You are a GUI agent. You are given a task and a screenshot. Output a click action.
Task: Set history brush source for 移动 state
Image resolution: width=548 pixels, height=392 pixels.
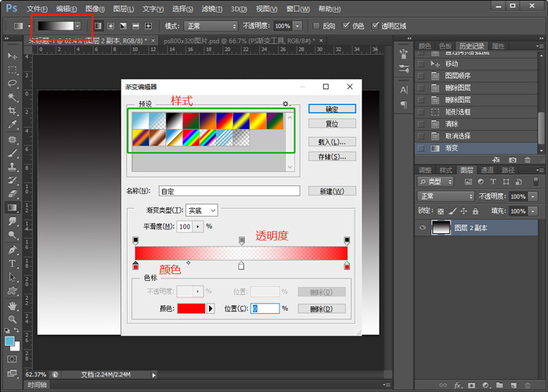(x=421, y=63)
